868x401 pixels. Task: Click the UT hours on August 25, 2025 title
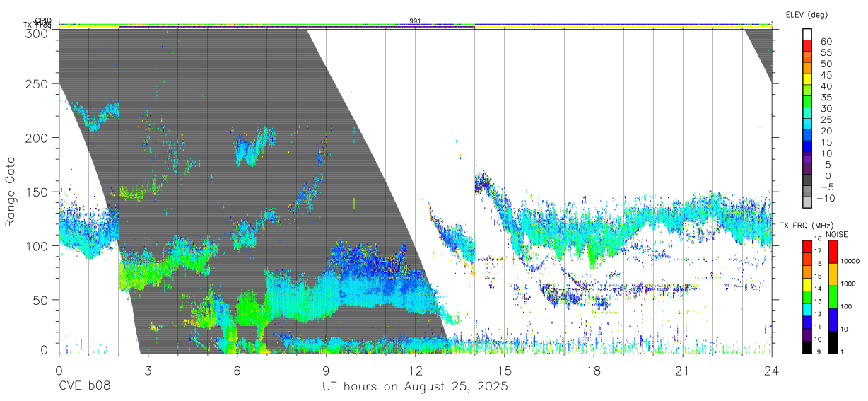(x=415, y=387)
